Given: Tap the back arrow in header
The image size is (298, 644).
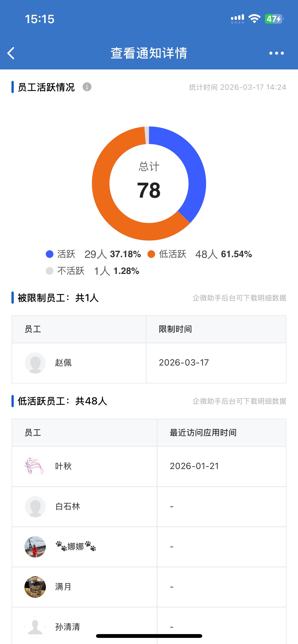Looking at the screenshot, I should click(11, 53).
